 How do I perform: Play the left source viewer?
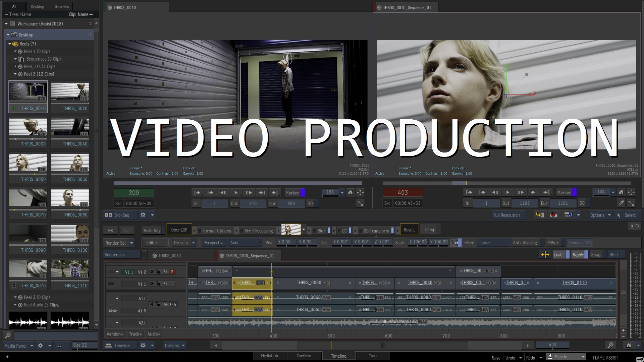(236, 193)
